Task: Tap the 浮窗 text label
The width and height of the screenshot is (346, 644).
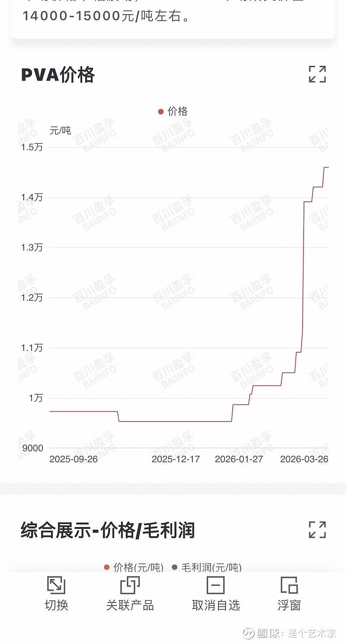Action: [x=289, y=605]
